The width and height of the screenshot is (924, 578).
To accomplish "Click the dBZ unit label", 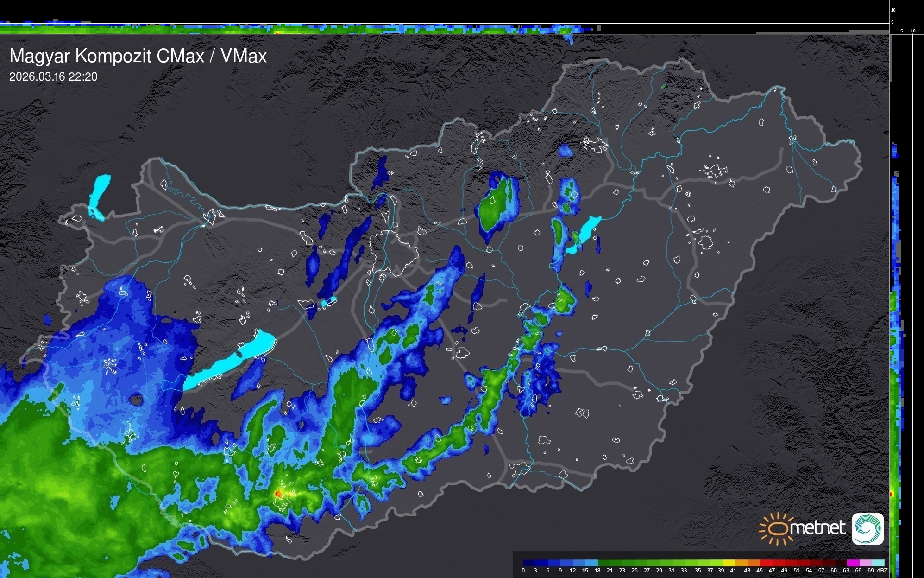I will click(882, 571).
